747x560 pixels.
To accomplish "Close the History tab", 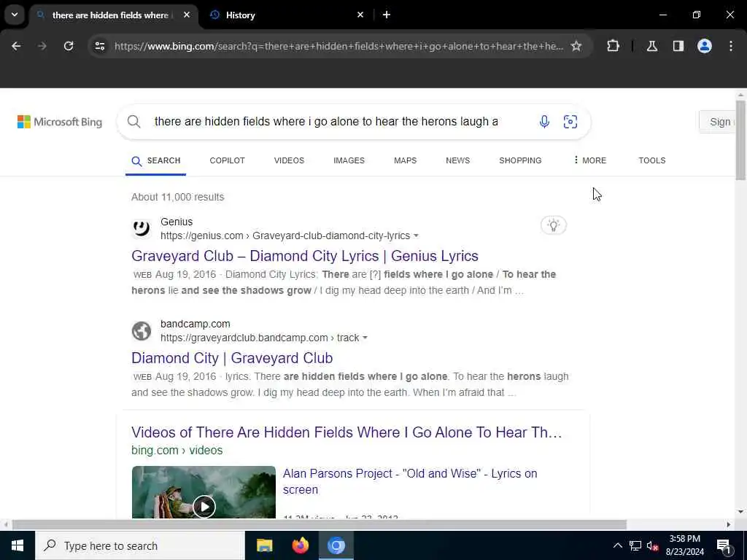I will pyautogui.click(x=360, y=15).
